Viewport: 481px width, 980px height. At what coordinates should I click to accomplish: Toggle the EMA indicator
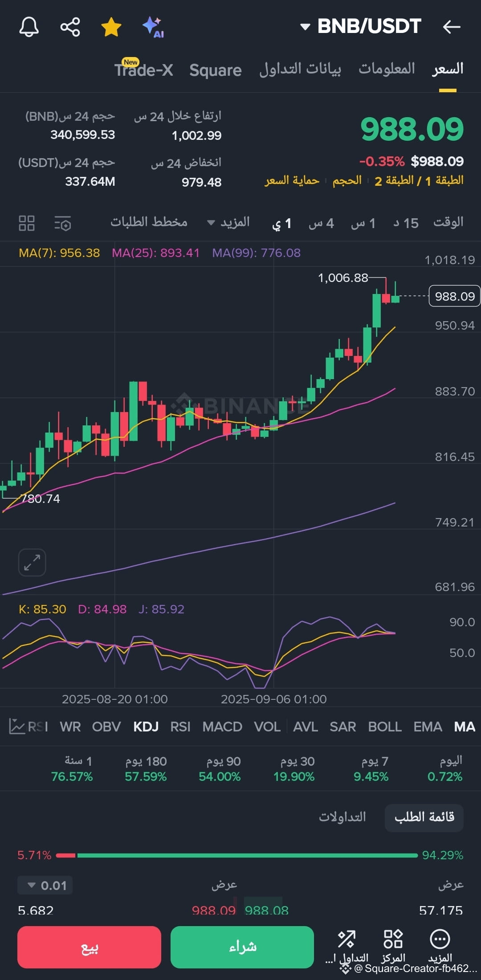(428, 727)
